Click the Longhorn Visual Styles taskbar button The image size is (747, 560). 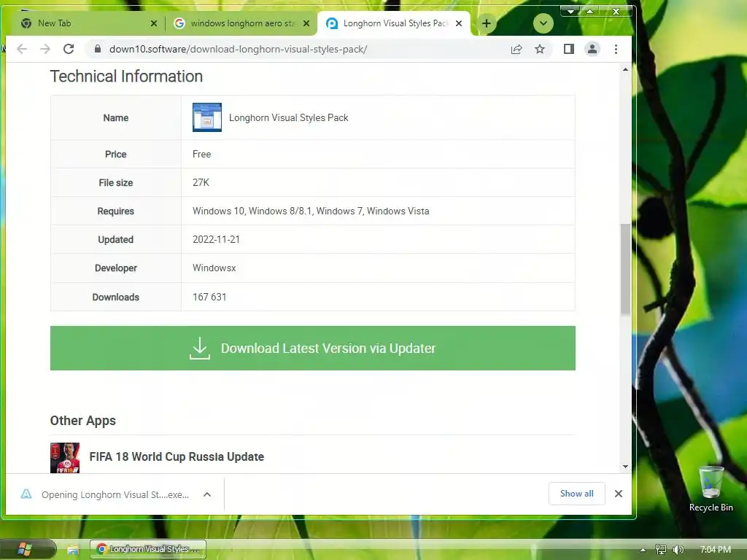coord(148,549)
